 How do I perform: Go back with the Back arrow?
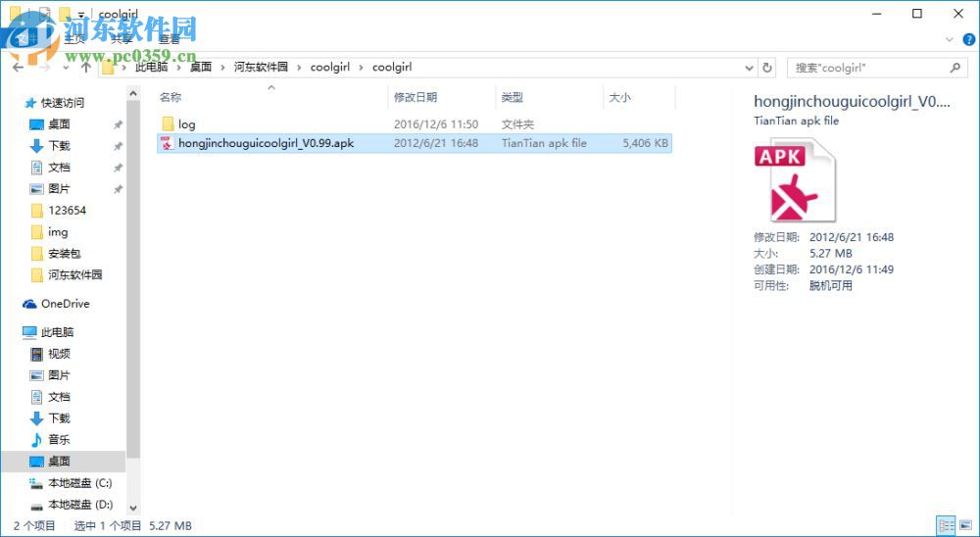click(18, 68)
